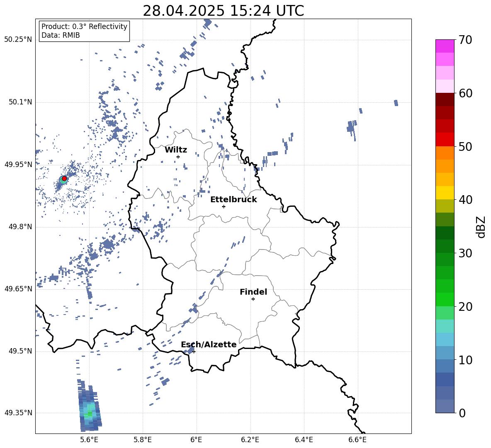491x448 pixels.
Task: Click the 50.1°N latitude label
Action: click(x=20, y=102)
